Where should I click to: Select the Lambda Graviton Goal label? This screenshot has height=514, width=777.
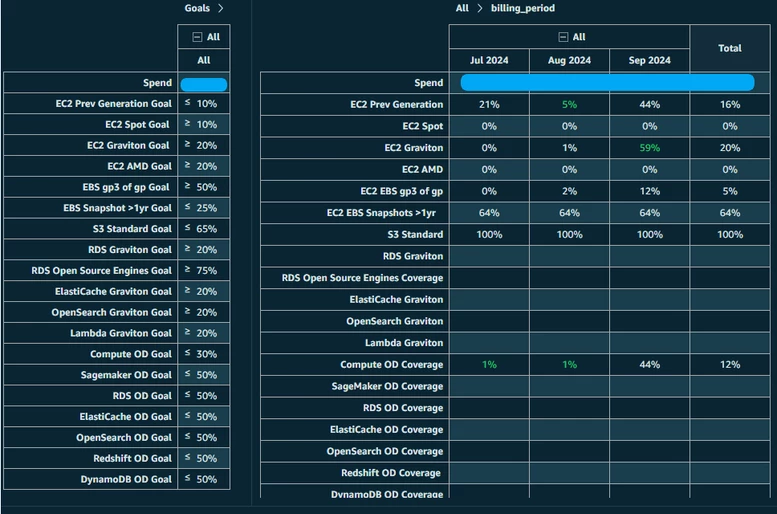(x=121, y=333)
